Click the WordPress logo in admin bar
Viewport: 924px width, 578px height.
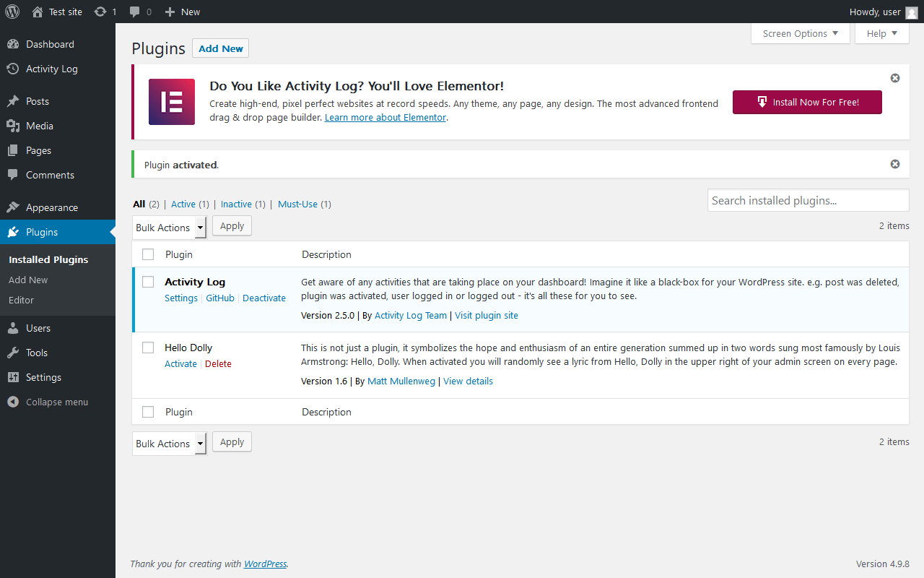click(12, 12)
